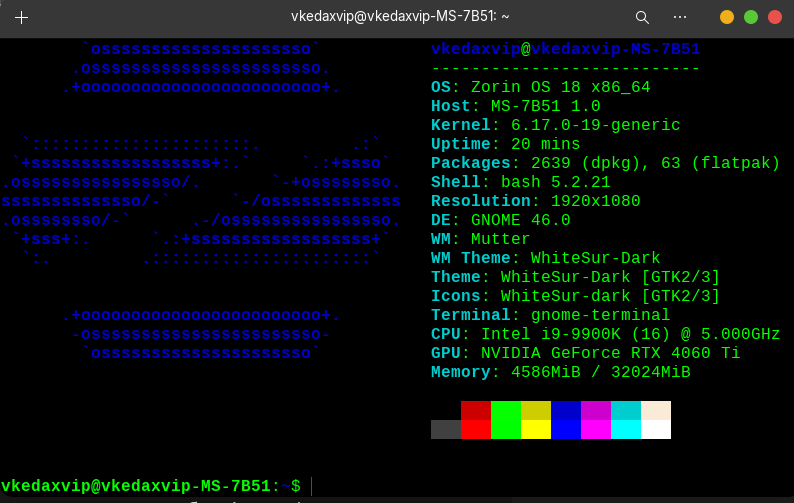794x503 pixels.
Task: Click the Zorin ASCII logo art
Action: (x=200, y=200)
